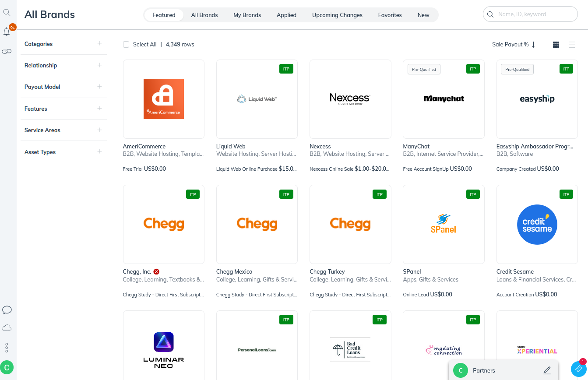Click the links icon in the sidebar
This screenshot has height=380, width=588.
click(7, 51)
